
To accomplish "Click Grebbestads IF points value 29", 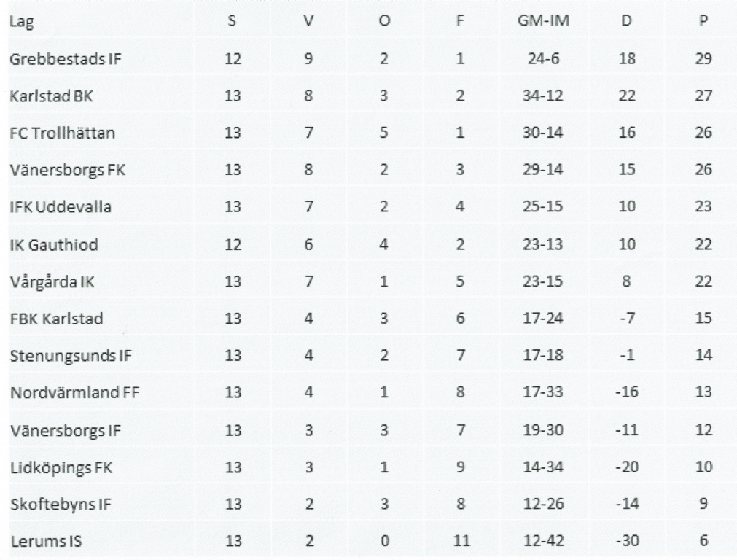I will click(x=703, y=59).
